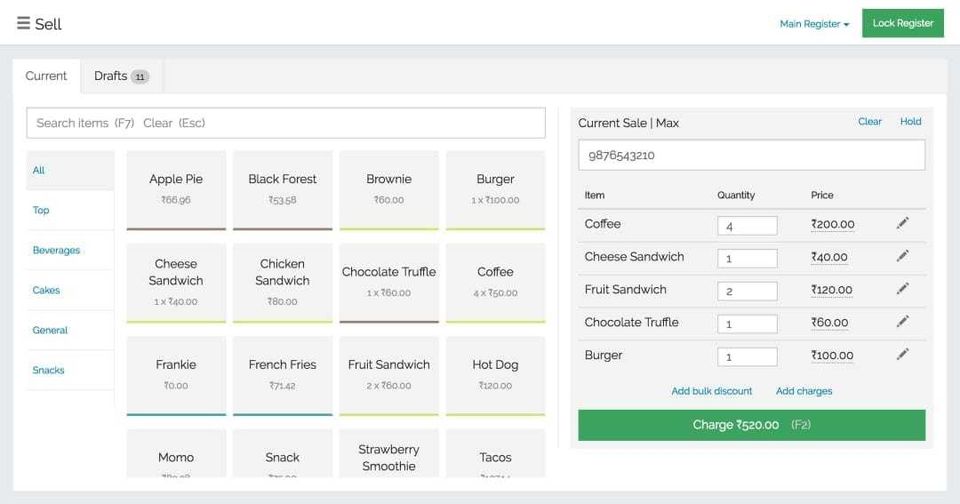Click the Coffee quantity input box
This screenshot has width=960, height=504.
(x=747, y=226)
